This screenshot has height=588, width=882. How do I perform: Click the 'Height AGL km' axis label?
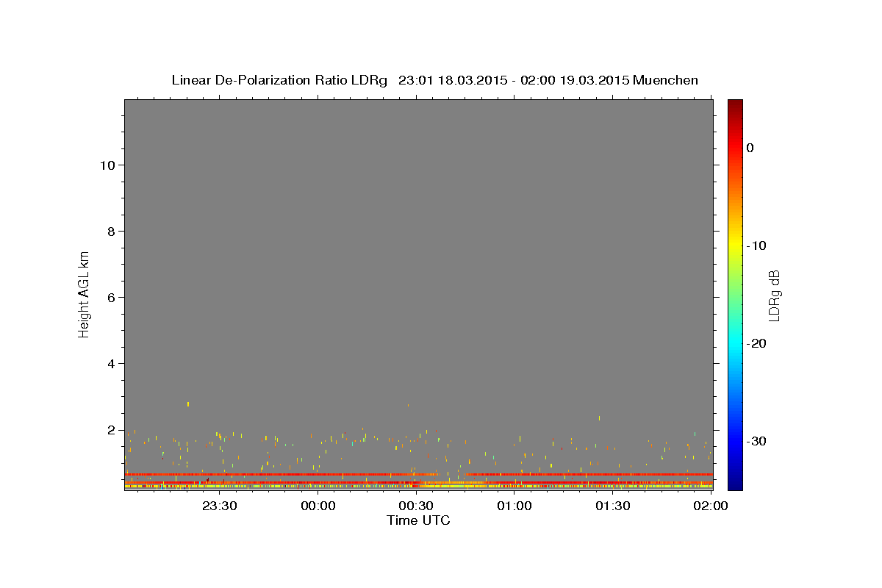[84, 293]
